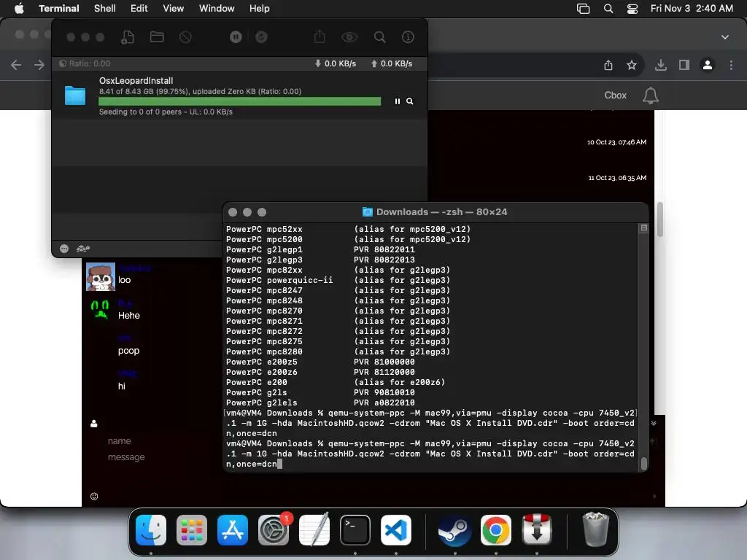Open the torrent inspector info icon
The width and height of the screenshot is (747, 560).
(408, 37)
